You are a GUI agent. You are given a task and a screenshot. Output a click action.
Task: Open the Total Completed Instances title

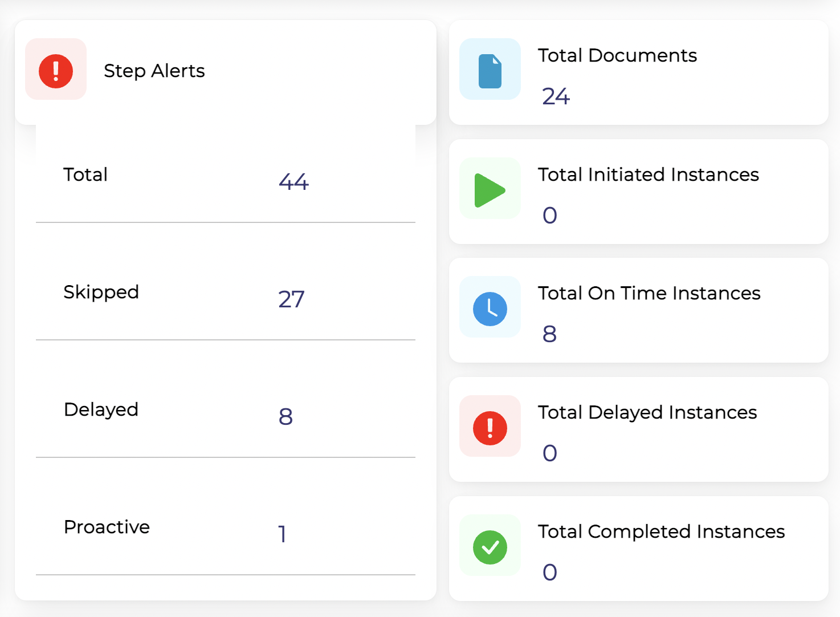point(662,531)
